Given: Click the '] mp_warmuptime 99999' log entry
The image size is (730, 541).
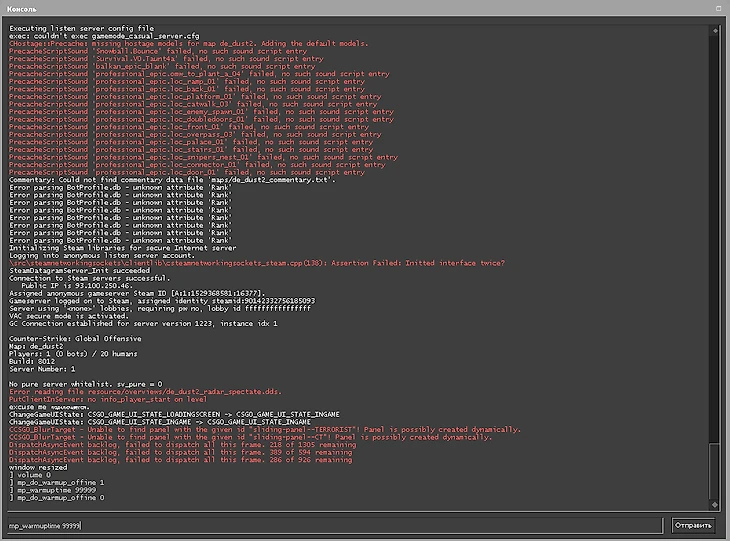Looking at the screenshot, I should (53, 490).
